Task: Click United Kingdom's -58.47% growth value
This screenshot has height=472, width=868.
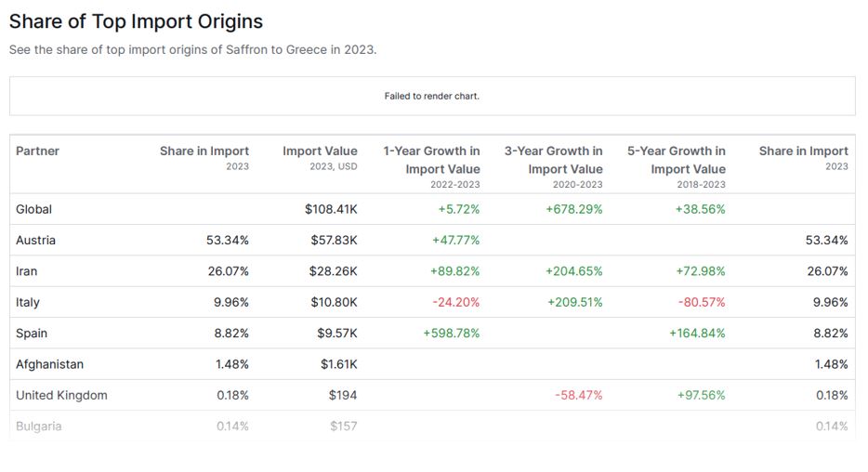Action: tap(578, 395)
